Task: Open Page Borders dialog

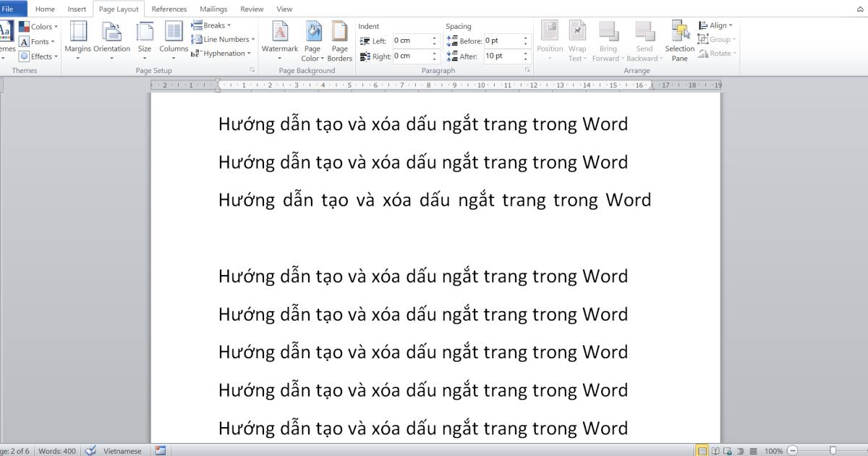Action: click(339, 41)
